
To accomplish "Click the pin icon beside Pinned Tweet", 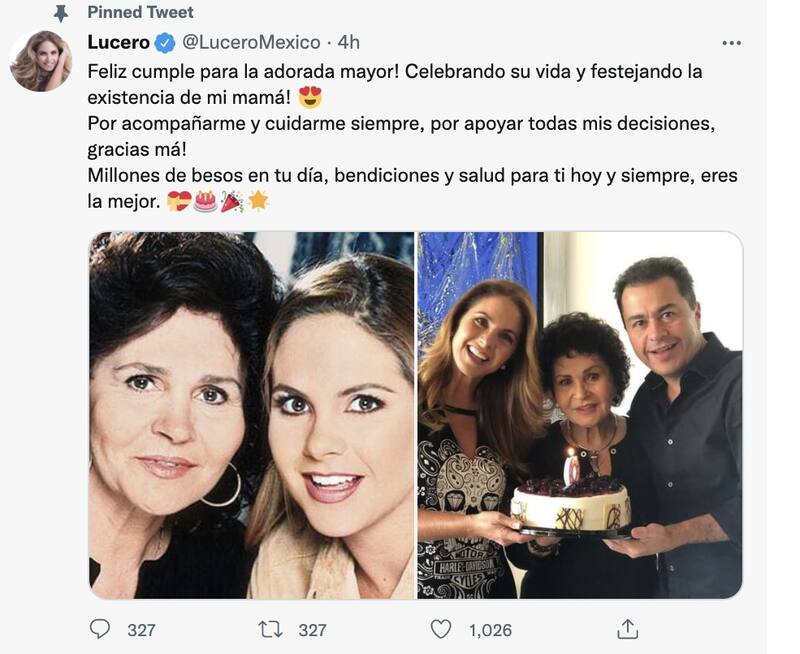I will (62, 13).
